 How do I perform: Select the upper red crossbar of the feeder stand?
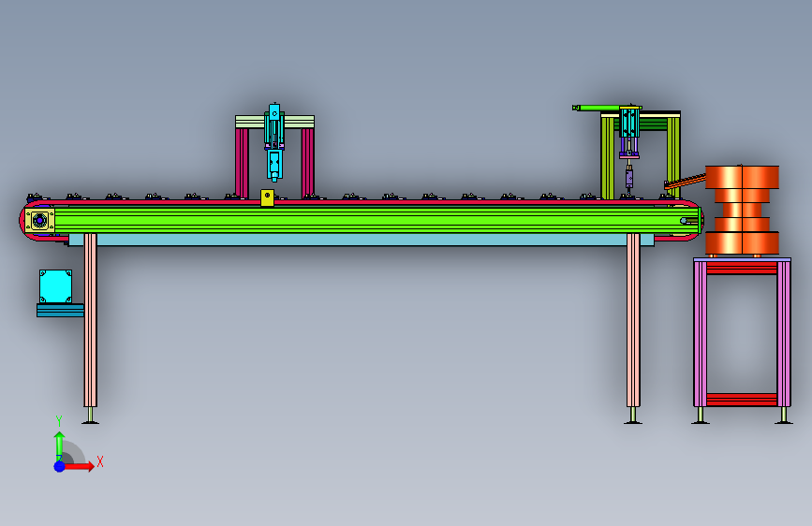point(742,268)
